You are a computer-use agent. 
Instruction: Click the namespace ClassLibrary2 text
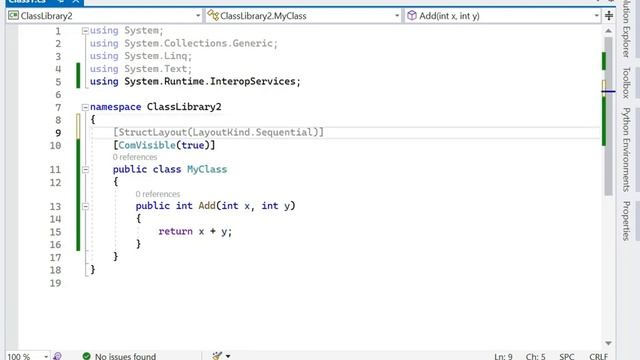[156, 107]
